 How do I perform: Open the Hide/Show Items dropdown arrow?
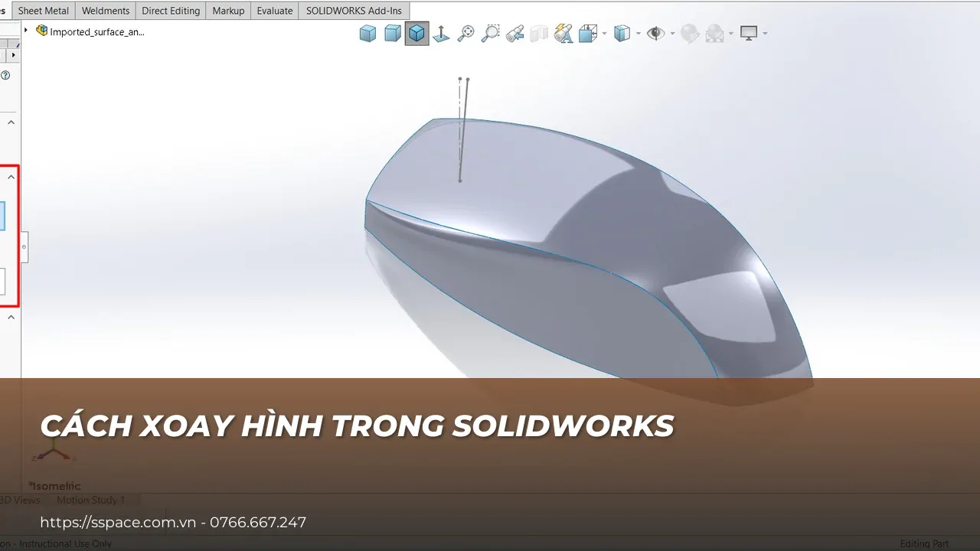point(672,33)
